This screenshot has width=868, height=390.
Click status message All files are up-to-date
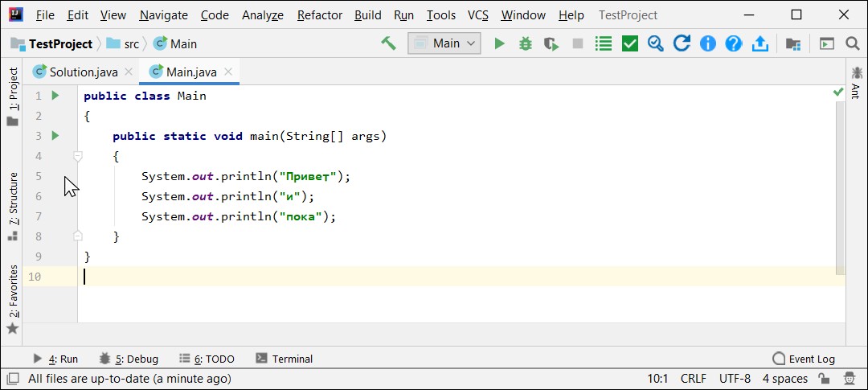129,379
